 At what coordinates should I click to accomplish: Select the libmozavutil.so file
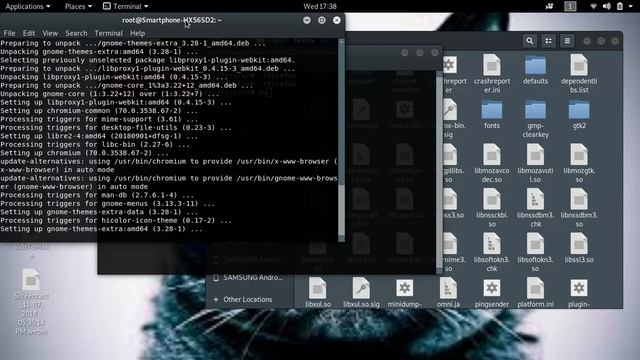pyautogui.click(x=535, y=163)
